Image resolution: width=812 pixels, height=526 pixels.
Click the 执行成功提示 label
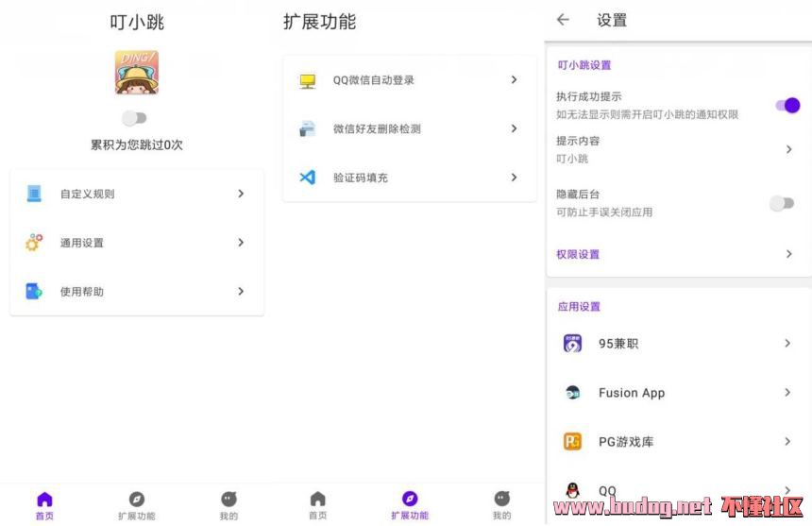click(x=589, y=97)
